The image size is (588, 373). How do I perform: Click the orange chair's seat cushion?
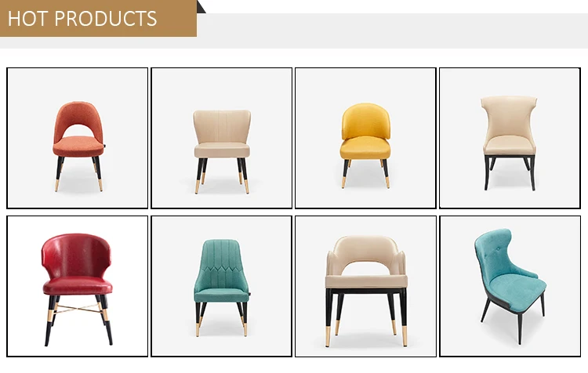[x=78, y=147]
